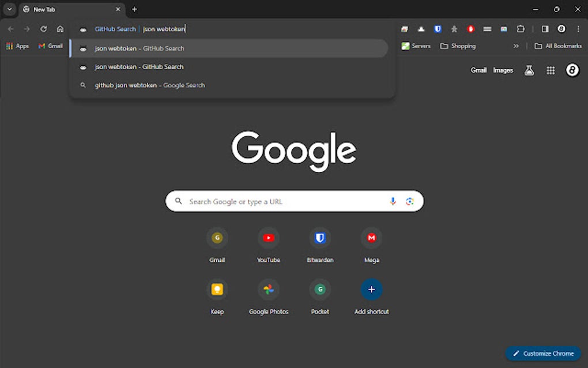Open the Google apps grid icon
Viewport: 588px width, 368px height.
pyautogui.click(x=551, y=70)
